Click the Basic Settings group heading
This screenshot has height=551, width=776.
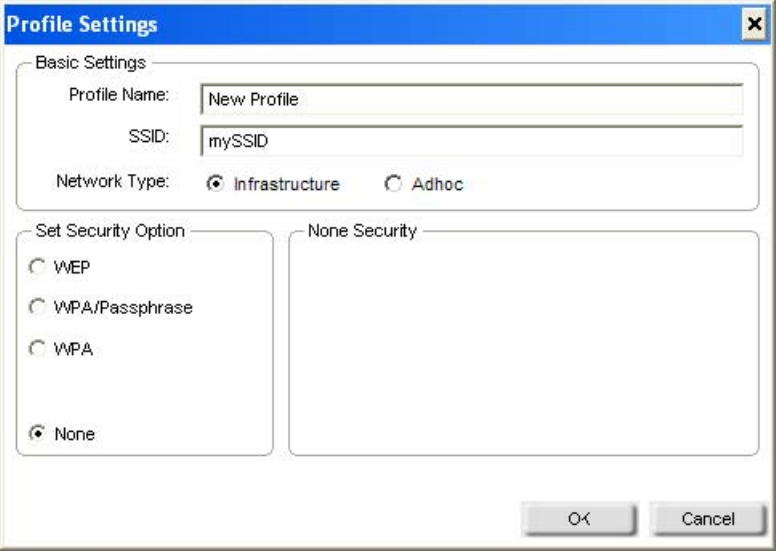(91, 62)
